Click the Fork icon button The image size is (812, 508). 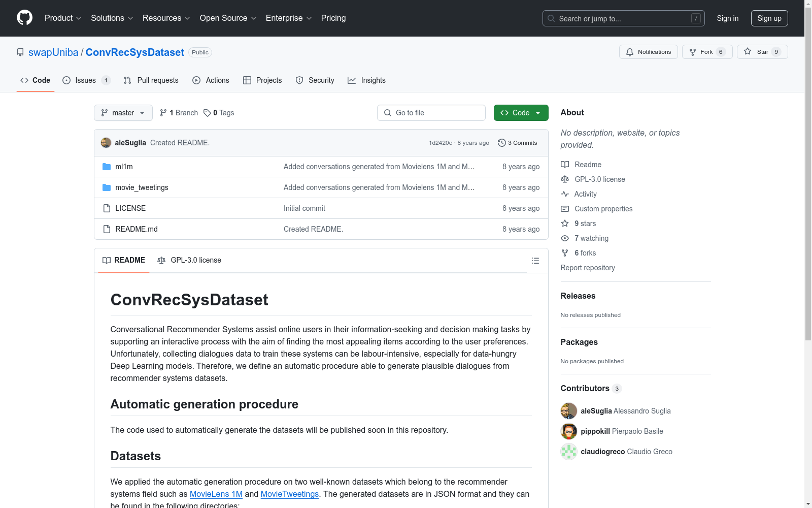(x=707, y=52)
